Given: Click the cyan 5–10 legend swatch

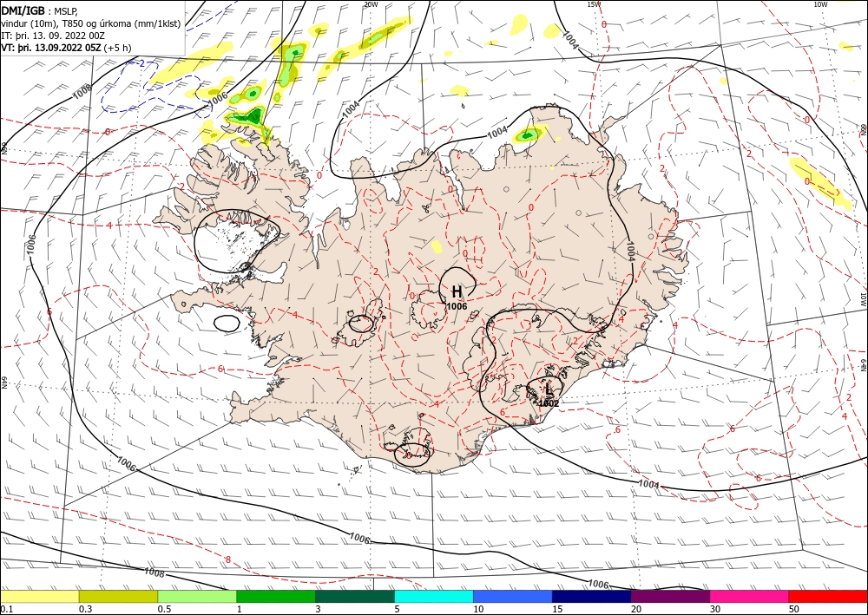Looking at the screenshot, I should [434, 596].
